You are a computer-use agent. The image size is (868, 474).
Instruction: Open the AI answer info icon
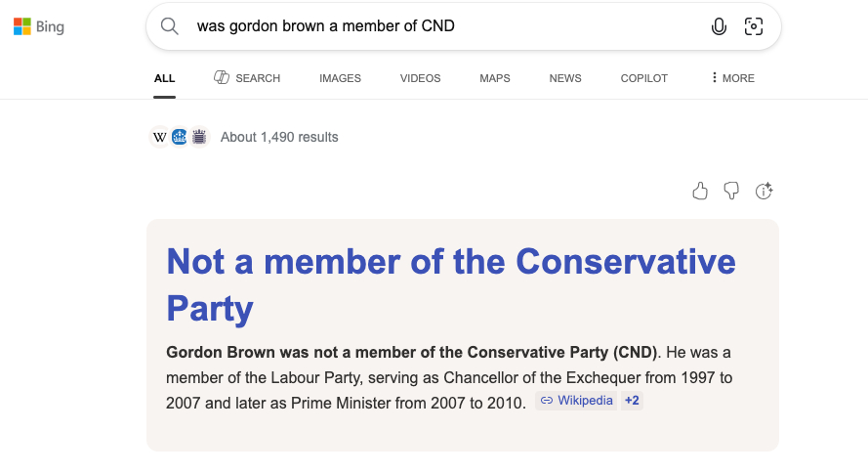[x=765, y=191]
